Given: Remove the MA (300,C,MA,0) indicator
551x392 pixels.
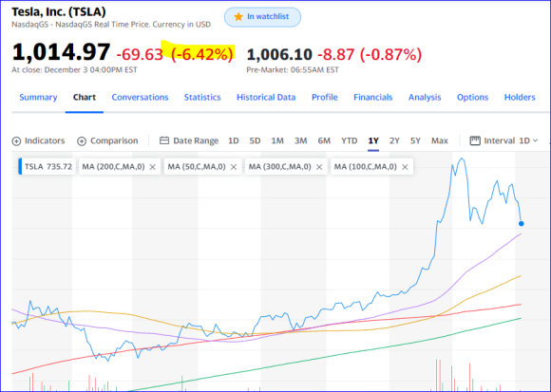Looking at the screenshot, I should coord(319,167).
